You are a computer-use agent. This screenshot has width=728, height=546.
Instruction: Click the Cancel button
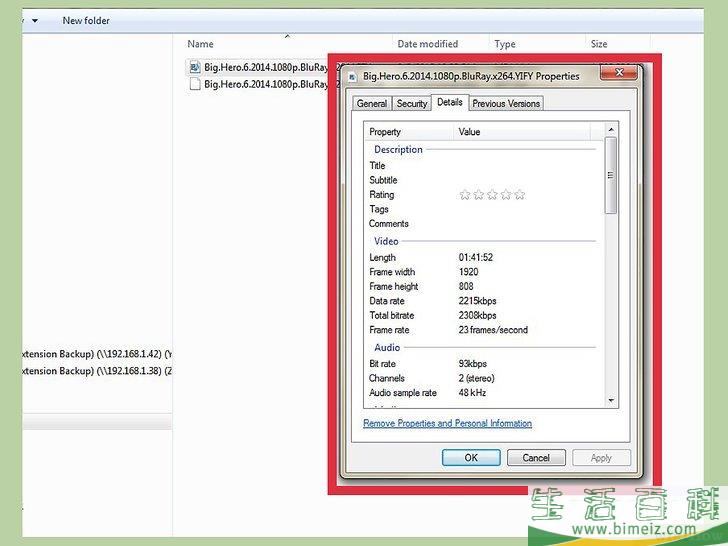(x=536, y=458)
